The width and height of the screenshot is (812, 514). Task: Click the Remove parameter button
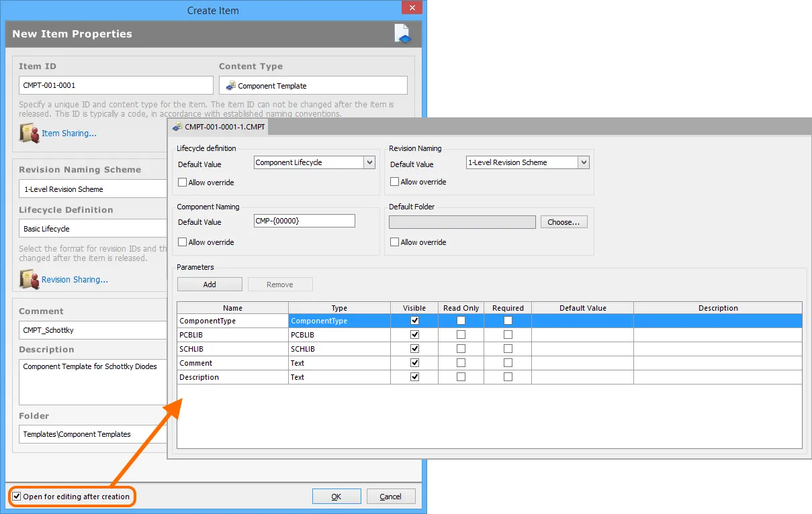(280, 285)
